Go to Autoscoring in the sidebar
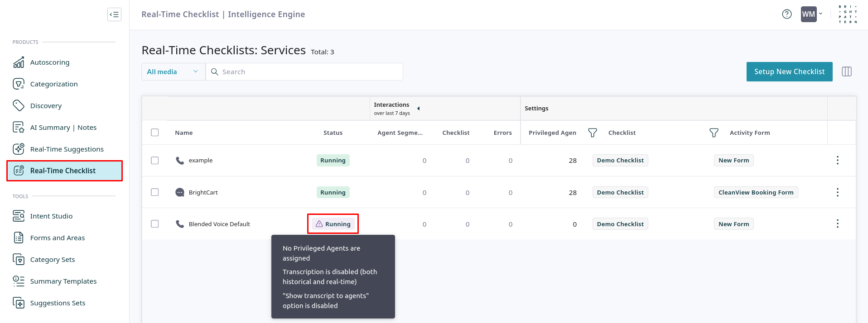This screenshot has height=323, width=868. (50, 62)
